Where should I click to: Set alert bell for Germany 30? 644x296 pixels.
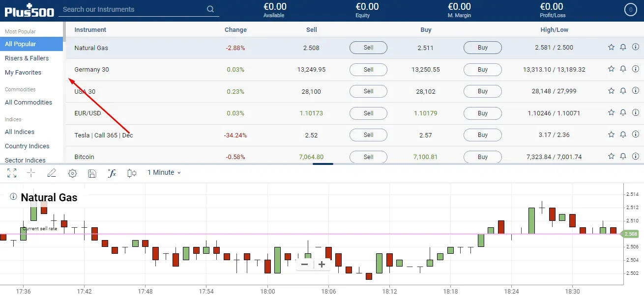[x=623, y=69]
